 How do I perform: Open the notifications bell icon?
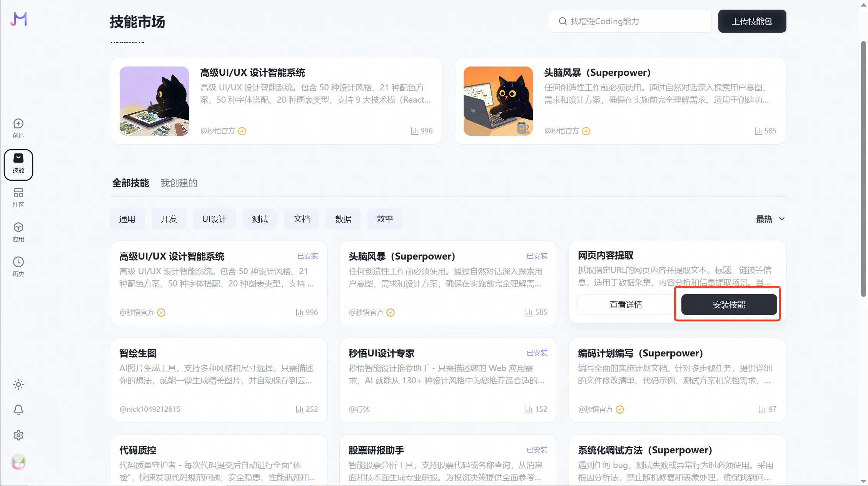[18, 410]
